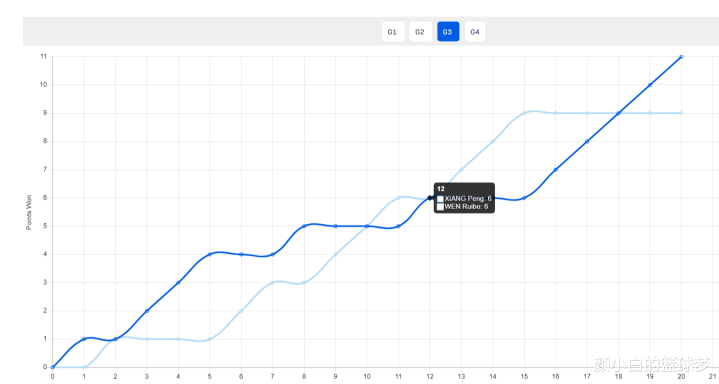Click the dark blue final point at 11
Image resolution: width=719 pixels, height=384 pixels.
coord(681,57)
